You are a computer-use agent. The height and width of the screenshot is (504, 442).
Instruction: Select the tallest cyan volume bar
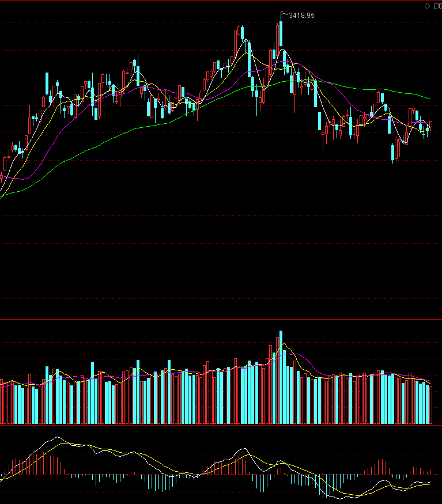(281, 377)
